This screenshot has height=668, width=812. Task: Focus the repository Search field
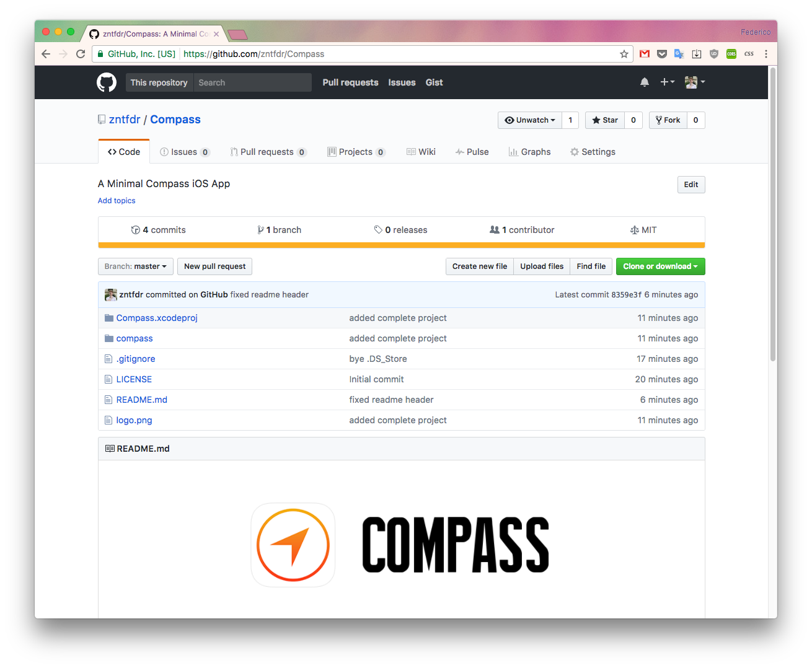click(253, 82)
